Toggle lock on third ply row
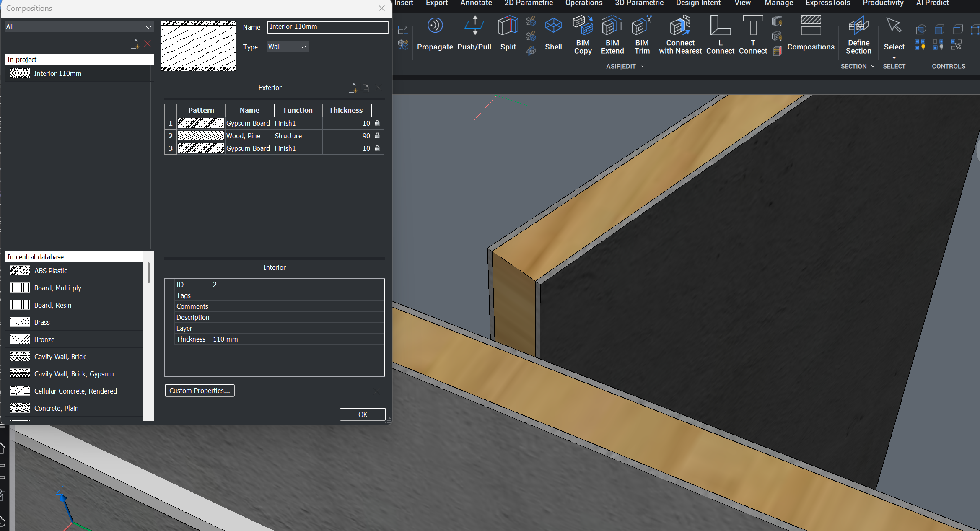 click(377, 148)
